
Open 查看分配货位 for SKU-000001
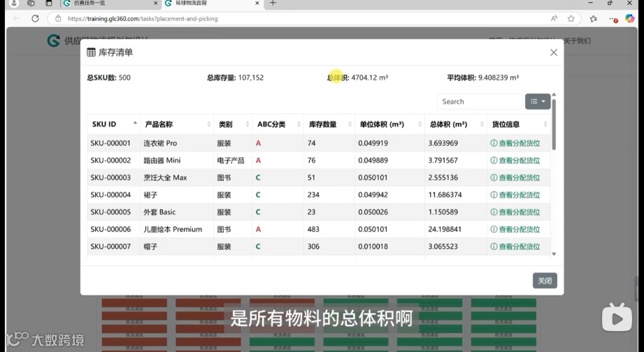[x=515, y=143]
